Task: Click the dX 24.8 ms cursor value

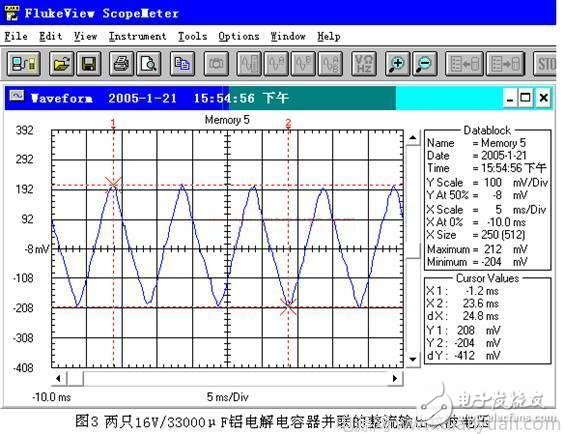Action: coord(481,316)
